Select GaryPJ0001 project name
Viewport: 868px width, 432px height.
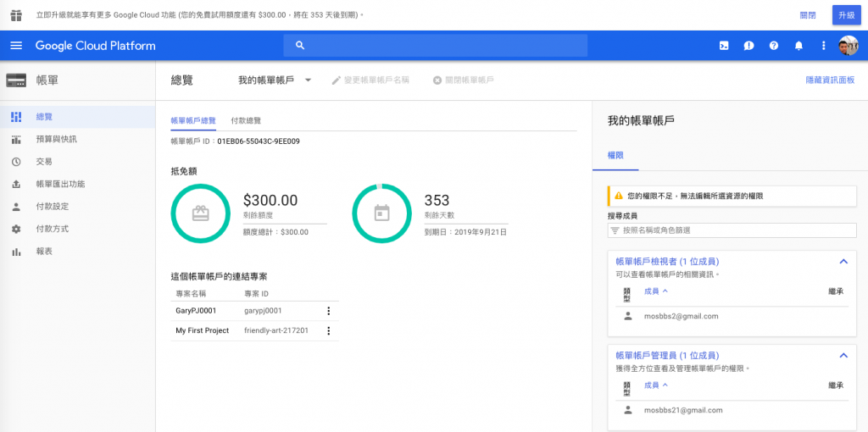click(x=196, y=311)
